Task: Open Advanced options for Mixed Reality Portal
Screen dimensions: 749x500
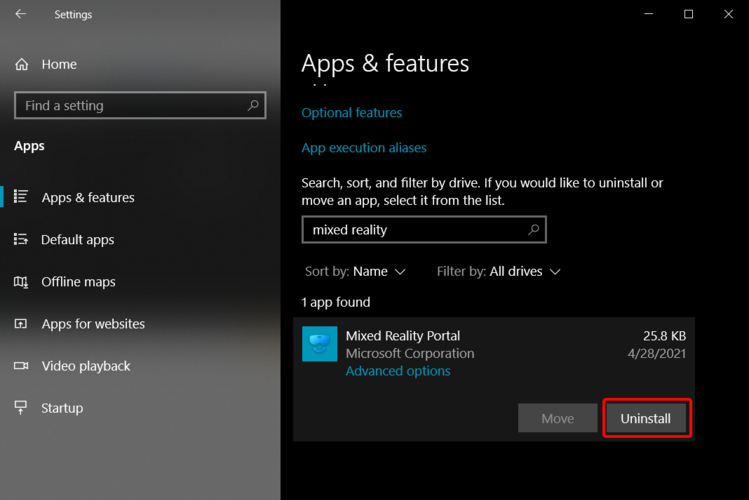Action: [398, 371]
